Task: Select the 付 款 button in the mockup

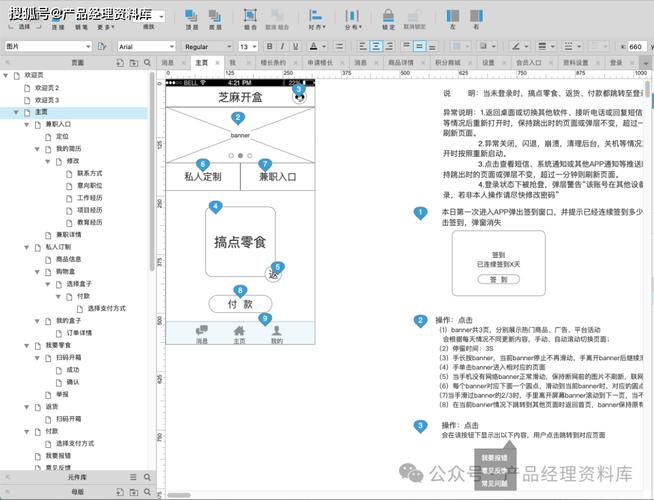Action: click(x=240, y=304)
